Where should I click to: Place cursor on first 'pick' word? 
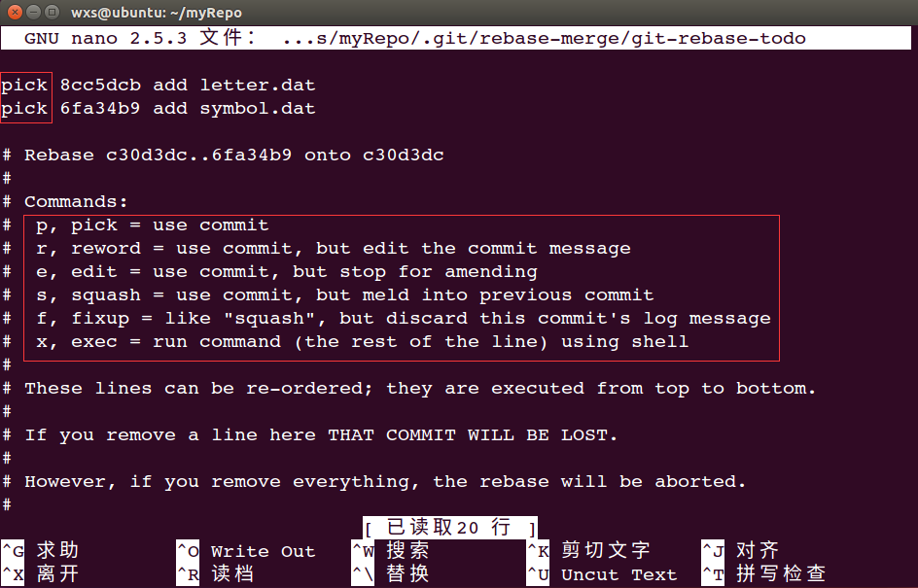(x=24, y=86)
